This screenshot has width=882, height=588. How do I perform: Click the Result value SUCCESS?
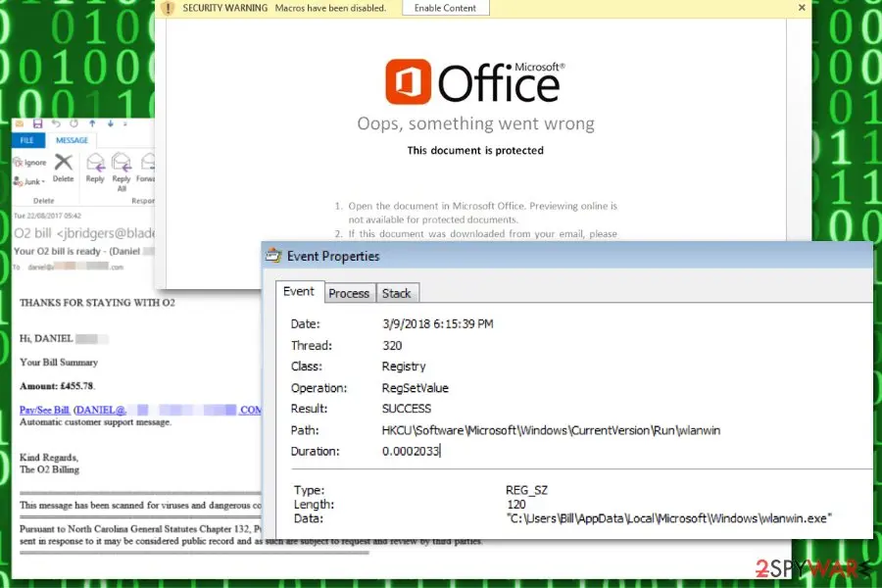point(406,409)
